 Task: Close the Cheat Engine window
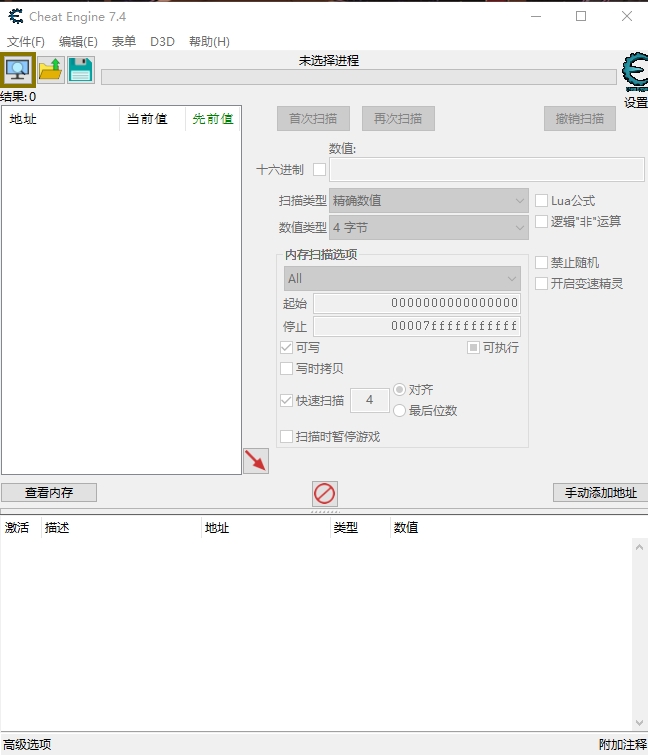click(x=626, y=16)
